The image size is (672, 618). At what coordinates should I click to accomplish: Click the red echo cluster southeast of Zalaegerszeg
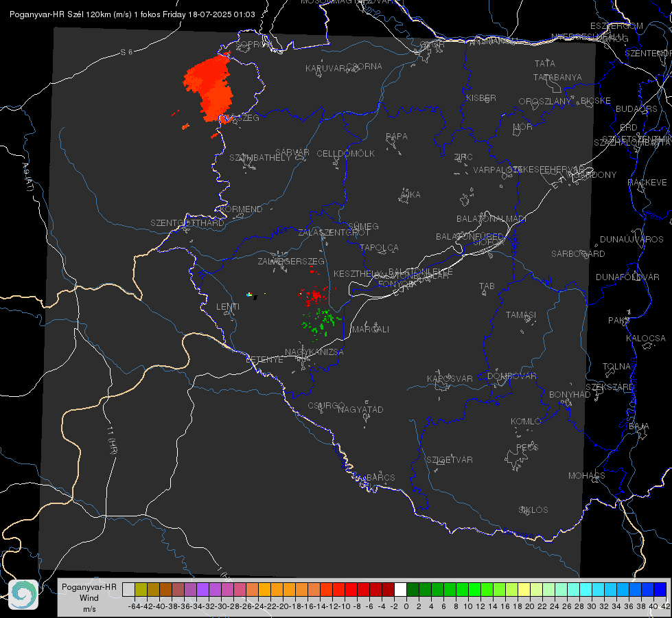coord(313,296)
